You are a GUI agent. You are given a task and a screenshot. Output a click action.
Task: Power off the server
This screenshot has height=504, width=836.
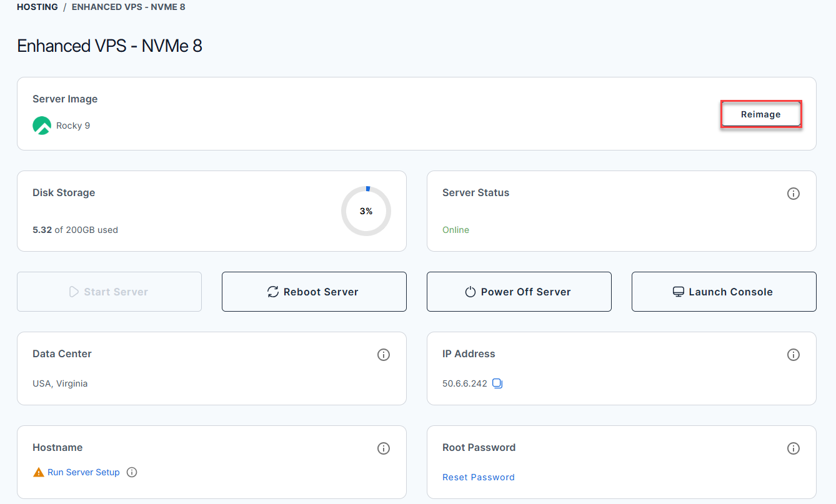coord(519,292)
